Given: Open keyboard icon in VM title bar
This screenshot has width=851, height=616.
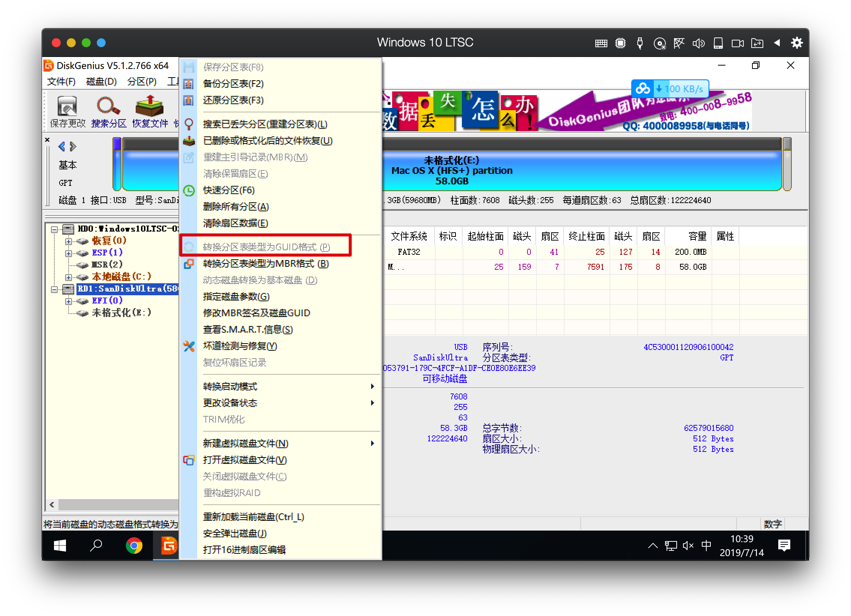Looking at the screenshot, I should tap(601, 43).
